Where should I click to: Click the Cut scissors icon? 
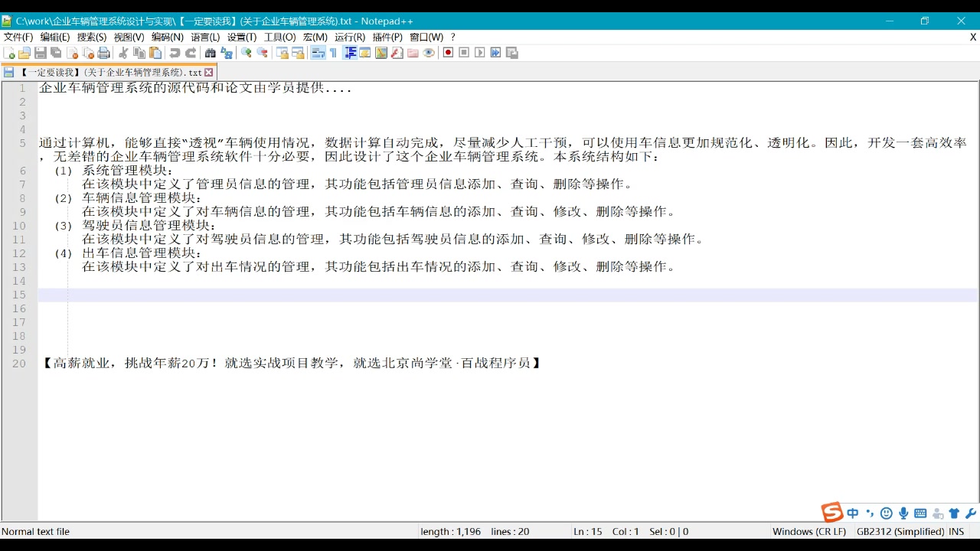[x=123, y=53]
